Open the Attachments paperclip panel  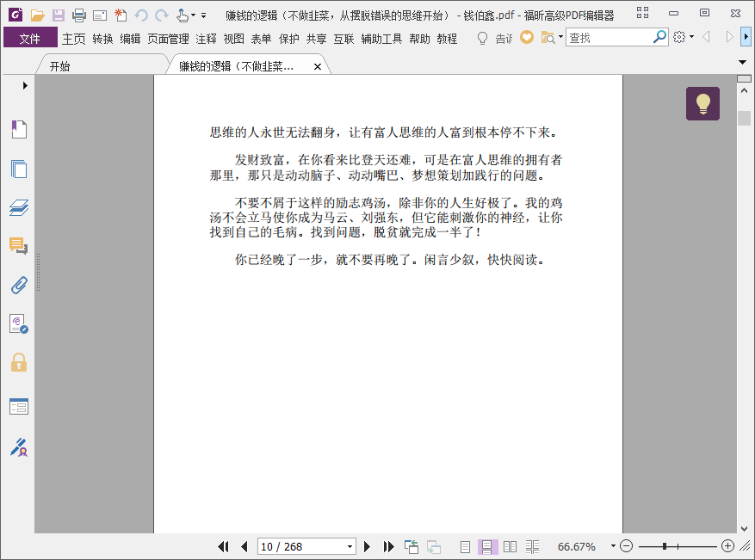tap(19, 286)
